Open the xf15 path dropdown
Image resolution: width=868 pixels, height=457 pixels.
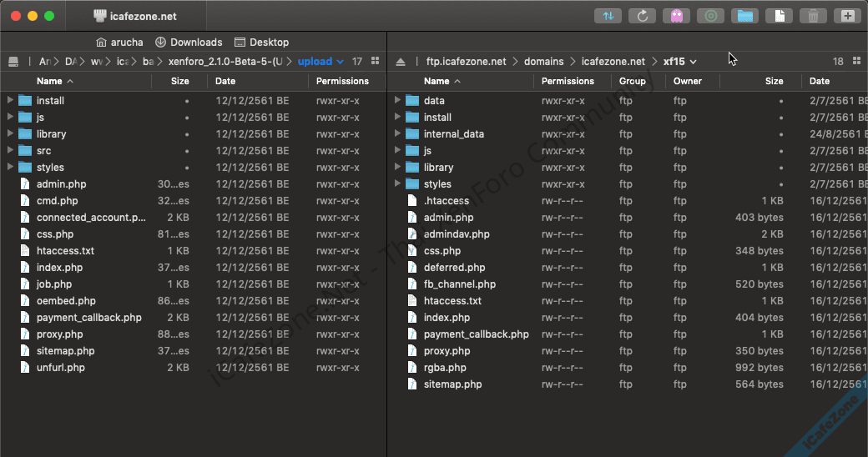coord(679,62)
